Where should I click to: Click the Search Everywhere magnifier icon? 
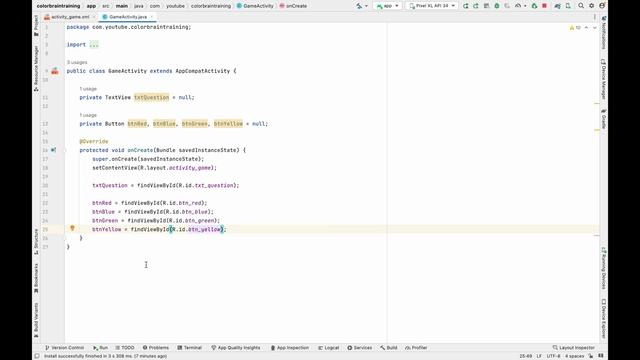coord(581,6)
